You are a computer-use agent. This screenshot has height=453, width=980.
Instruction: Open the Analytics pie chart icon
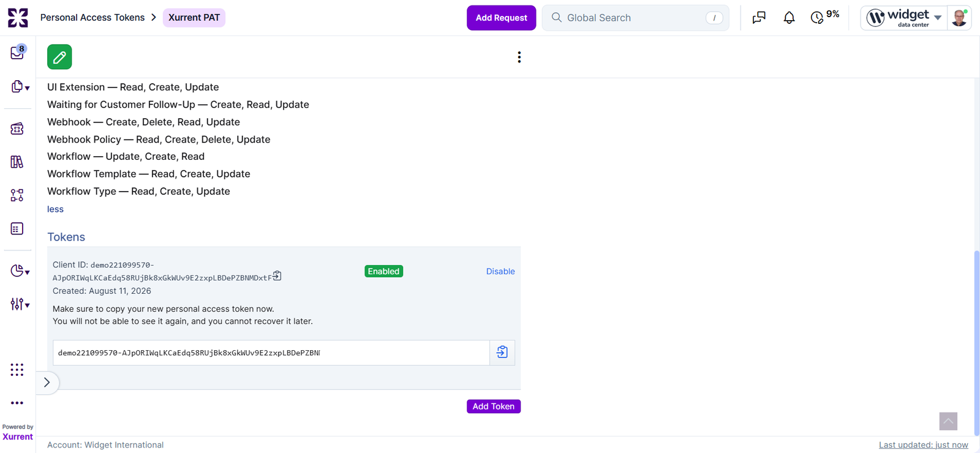[17, 270]
